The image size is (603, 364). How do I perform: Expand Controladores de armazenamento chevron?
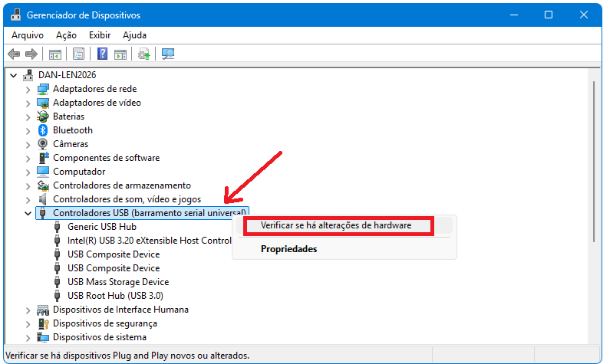[x=28, y=186]
